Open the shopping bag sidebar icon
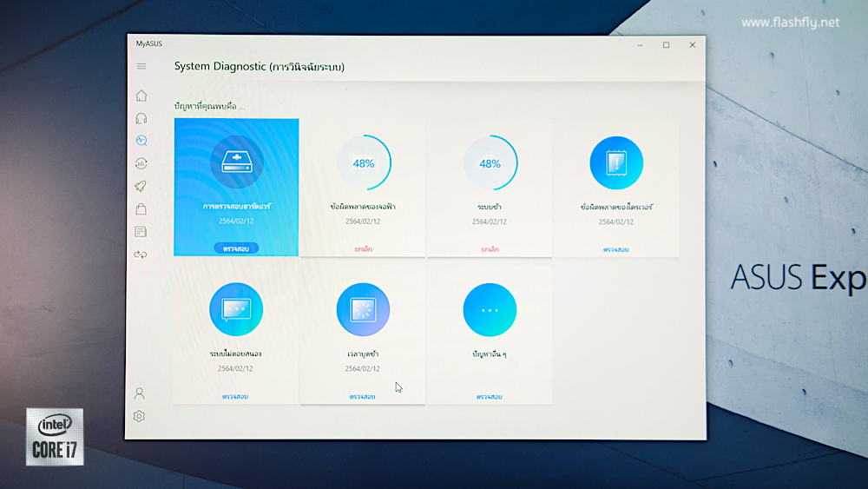Screen dimensions: 868x489 (x=141, y=208)
